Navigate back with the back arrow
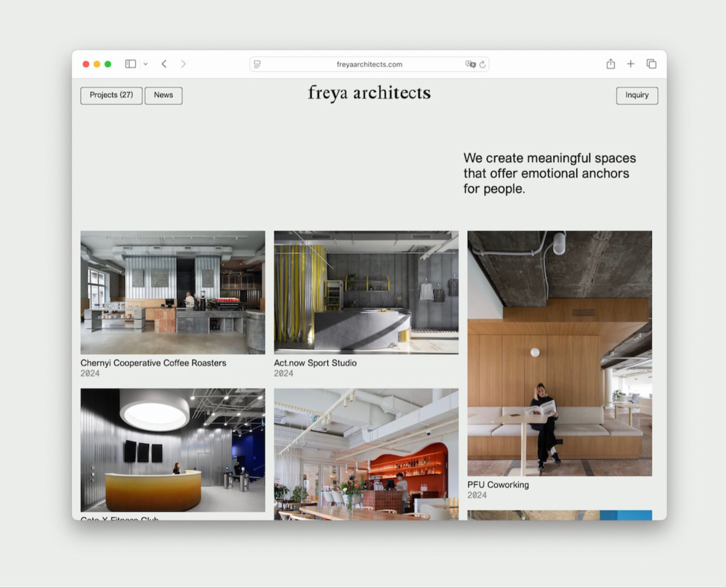Image resolution: width=726 pixels, height=588 pixels. click(164, 64)
